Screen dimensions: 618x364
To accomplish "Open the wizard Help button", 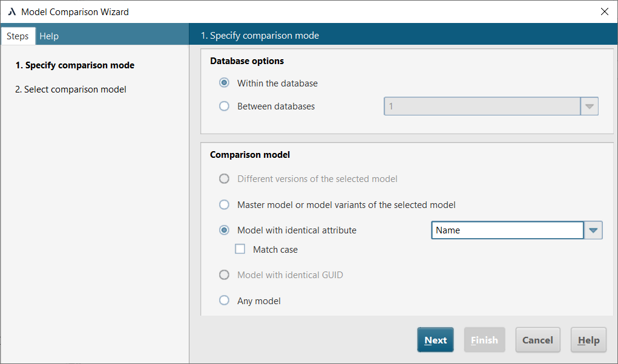I will pos(588,340).
